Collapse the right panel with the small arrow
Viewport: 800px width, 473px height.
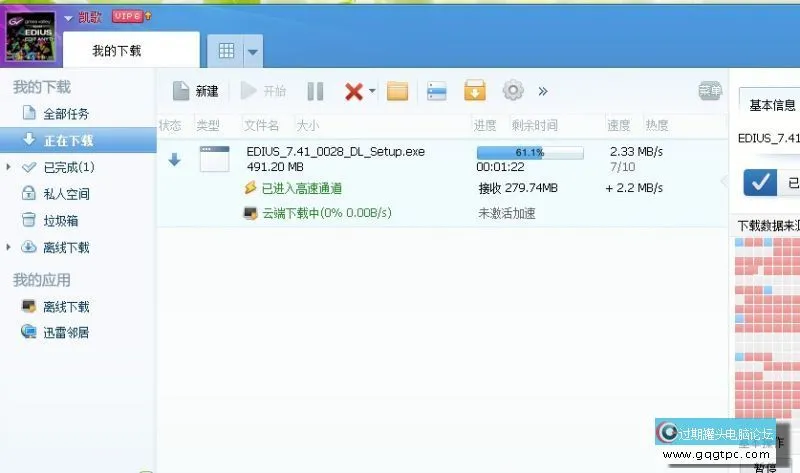coord(724,181)
